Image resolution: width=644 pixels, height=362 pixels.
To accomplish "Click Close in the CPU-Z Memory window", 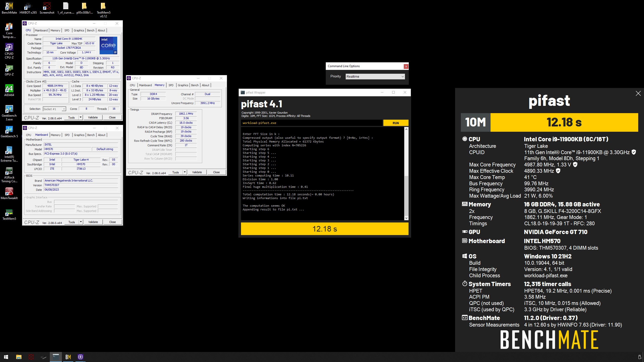I will (x=216, y=172).
